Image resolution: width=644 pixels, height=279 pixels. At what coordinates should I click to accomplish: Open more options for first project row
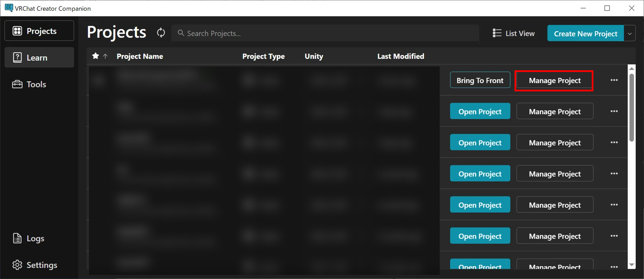[x=614, y=80]
